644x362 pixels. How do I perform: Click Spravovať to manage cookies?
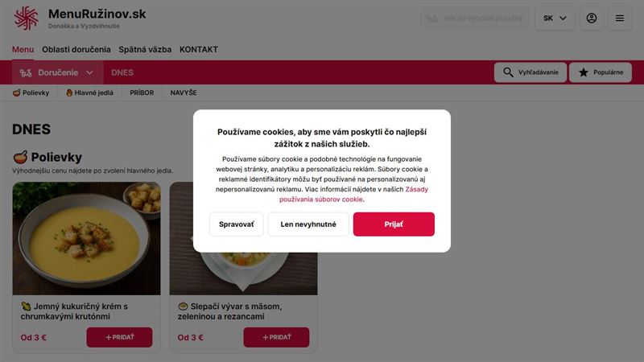236,224
